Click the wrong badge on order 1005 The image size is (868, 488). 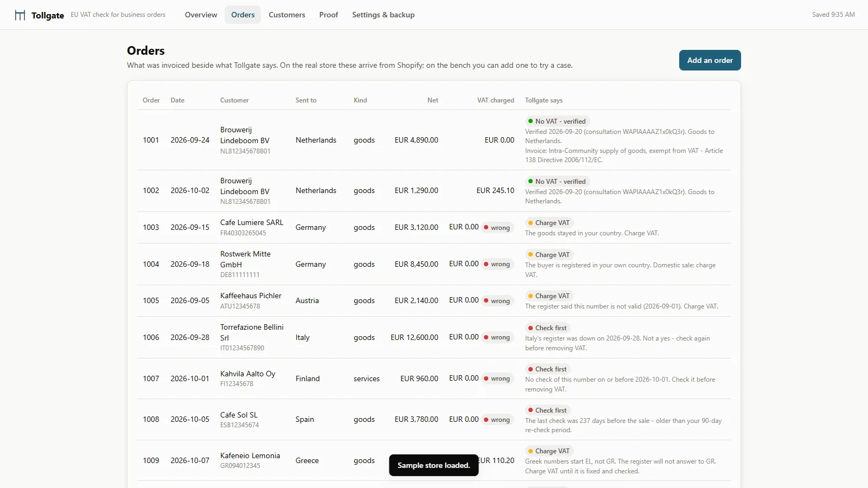pyautogui.click(x=497, y=301)
